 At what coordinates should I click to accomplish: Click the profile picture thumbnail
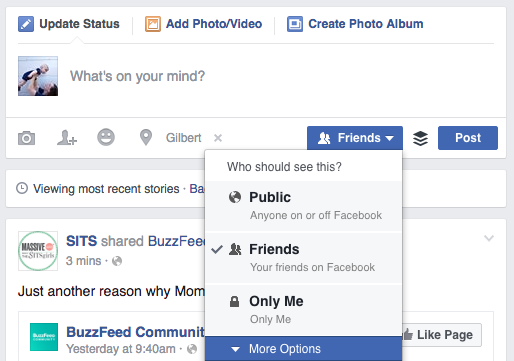click(x=38, y=76)
